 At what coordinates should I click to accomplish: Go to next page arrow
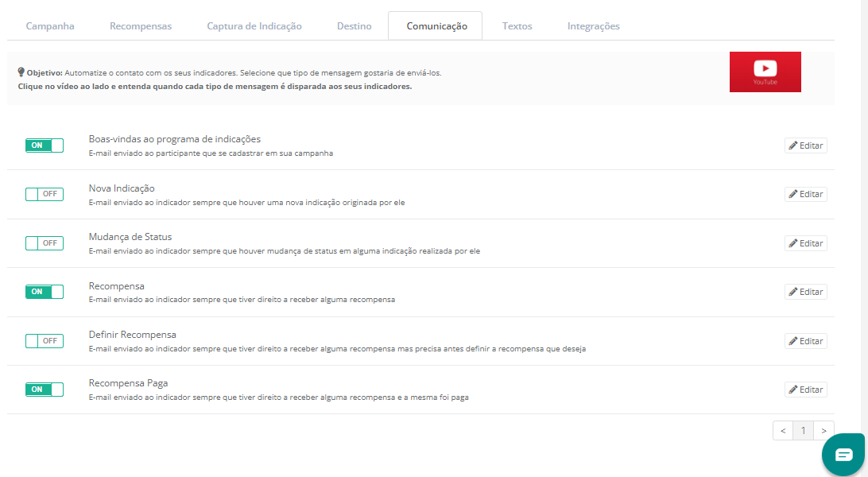pyautogui.click(x=823, y=431)
